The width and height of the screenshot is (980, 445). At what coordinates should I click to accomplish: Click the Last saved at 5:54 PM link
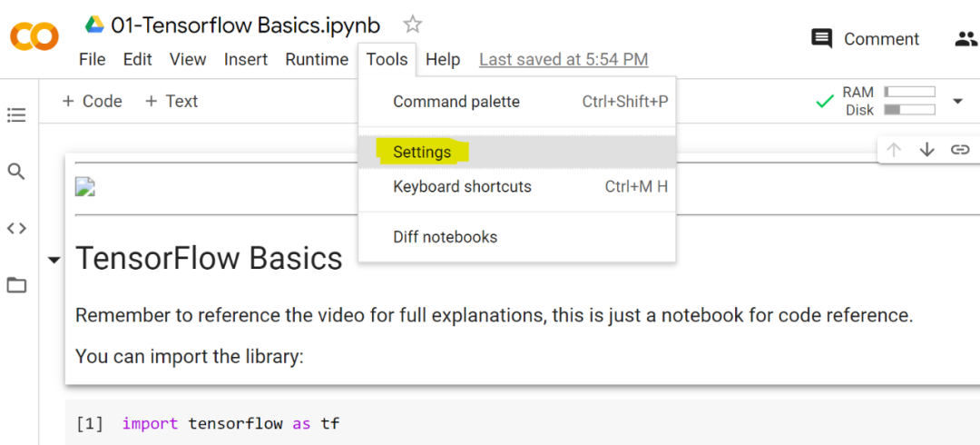coord(563,59)
